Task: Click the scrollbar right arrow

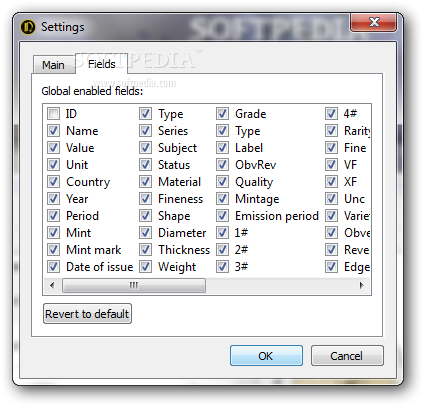Action: [361, 285]
